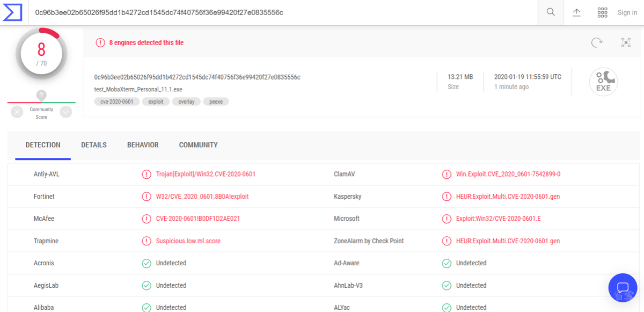Click the similar files graph icon
The image size is (644, 312).
[626, 42]
